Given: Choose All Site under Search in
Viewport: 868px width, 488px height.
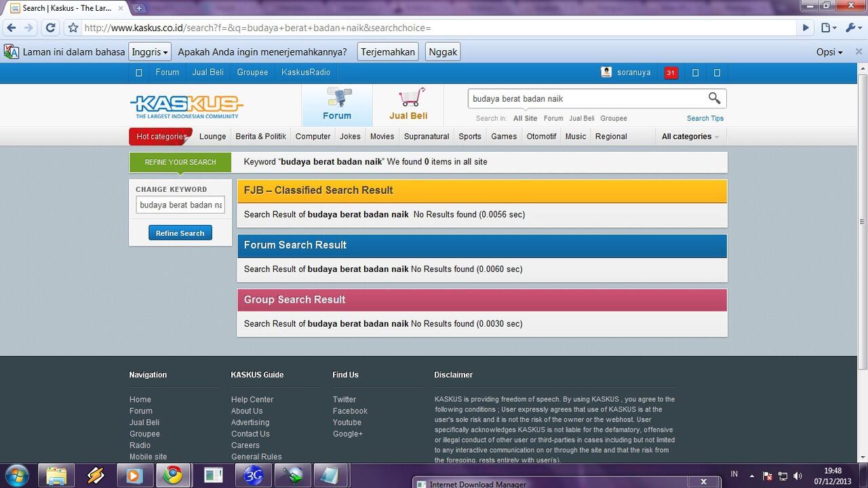Looking at the screenshot, I should tap(526, 118).
